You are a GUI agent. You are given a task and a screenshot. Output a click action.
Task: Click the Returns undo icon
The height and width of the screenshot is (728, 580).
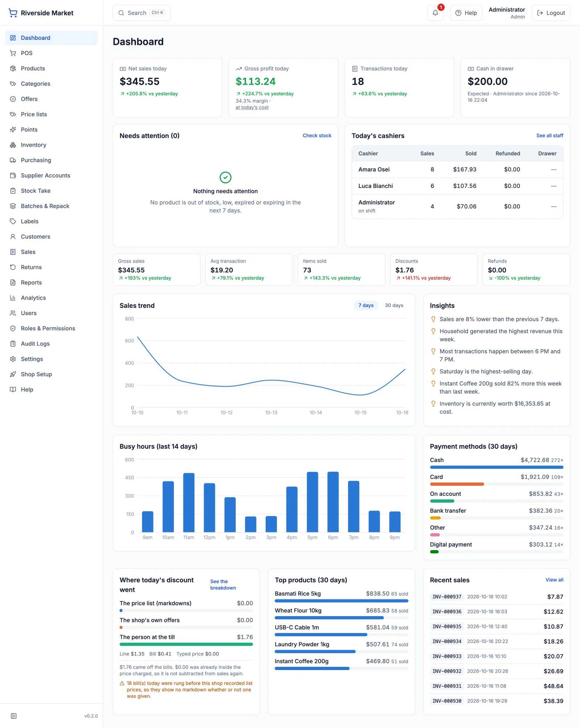tap(13, 267)
